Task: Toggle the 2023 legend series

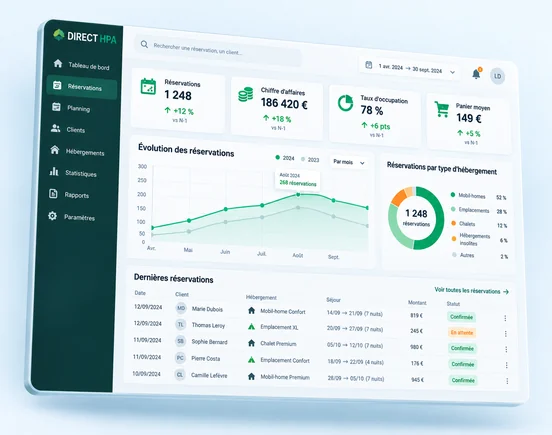Action: (310, 159)
